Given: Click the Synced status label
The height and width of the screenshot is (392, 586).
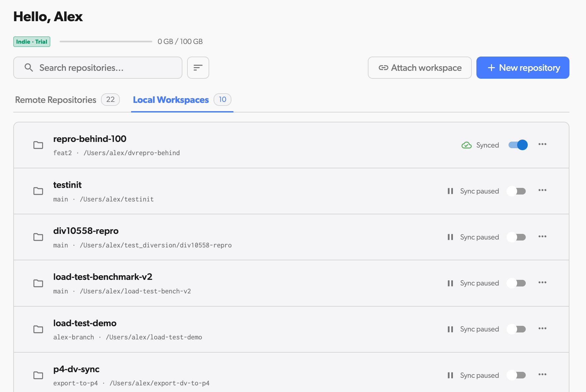Looking at the screenshot, I should (487, 145).
